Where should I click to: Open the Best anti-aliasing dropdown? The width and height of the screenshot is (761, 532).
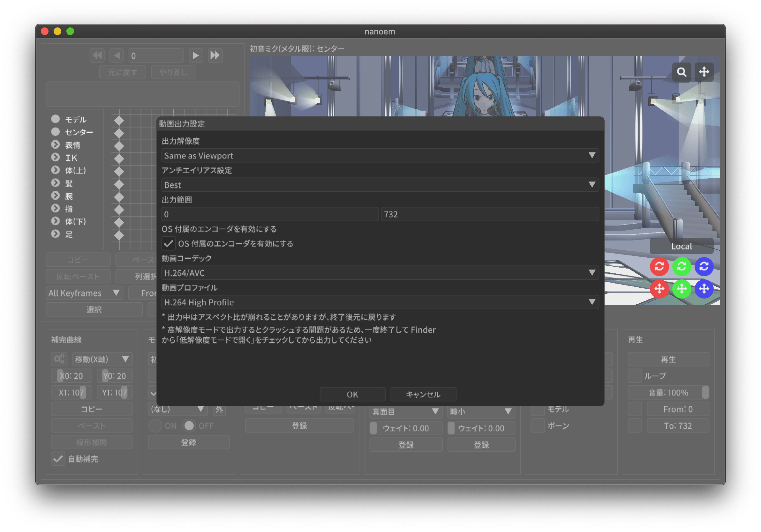coord(380,185)
